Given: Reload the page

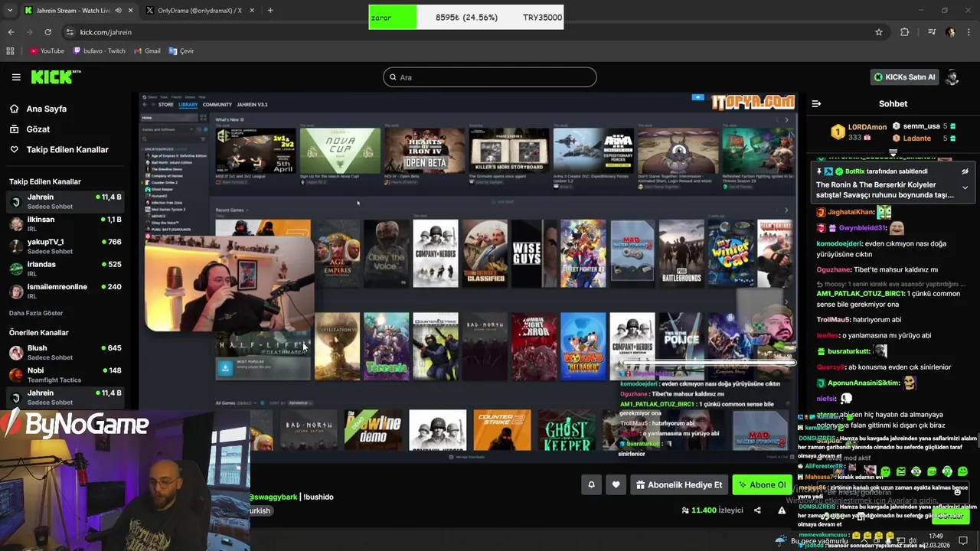Looking at the screenshot, I should [x=47, y=32].
